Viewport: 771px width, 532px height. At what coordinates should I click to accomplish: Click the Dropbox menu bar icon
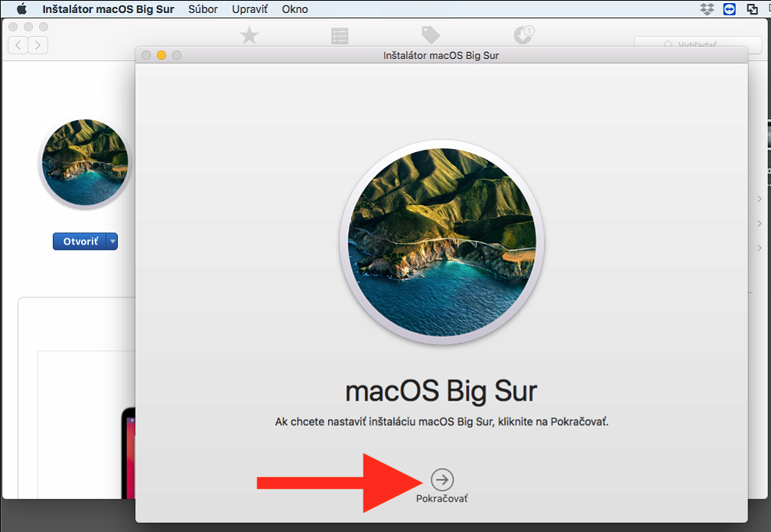coord(708,9)
